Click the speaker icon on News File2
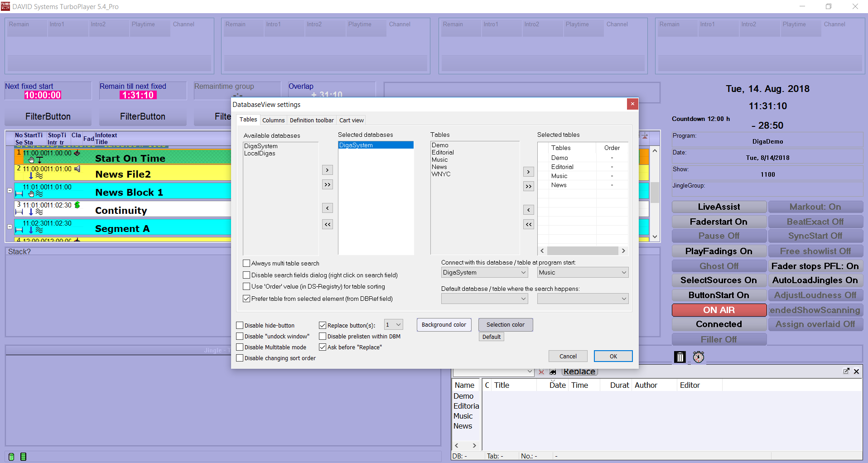This screenshot has width=868, height=463. [77, 169]
